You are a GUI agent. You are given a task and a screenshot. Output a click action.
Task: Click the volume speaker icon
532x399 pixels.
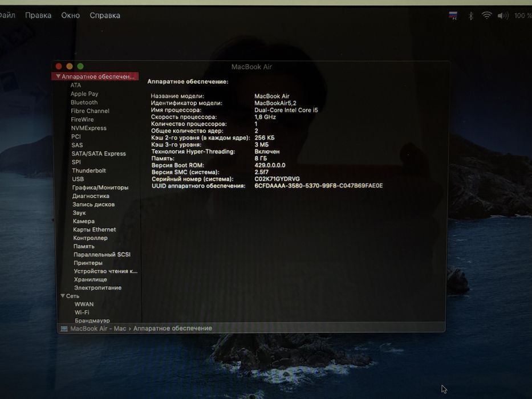pyautogui.click(x=503, y=15)
